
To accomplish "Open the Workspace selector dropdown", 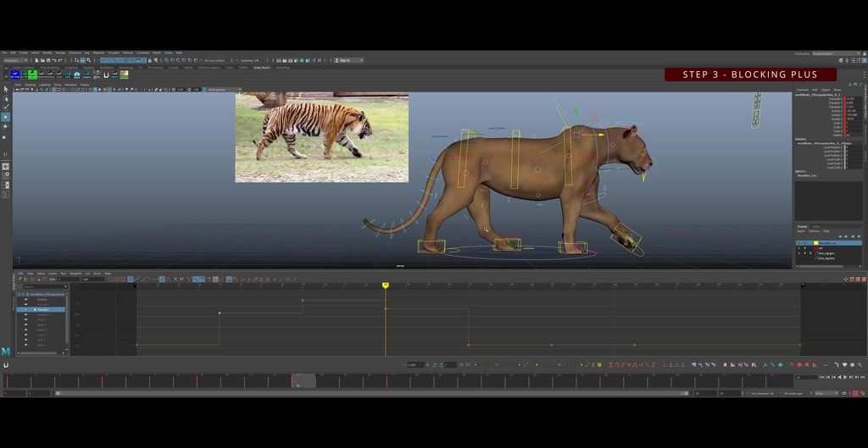I will click(x=836, y=53).
